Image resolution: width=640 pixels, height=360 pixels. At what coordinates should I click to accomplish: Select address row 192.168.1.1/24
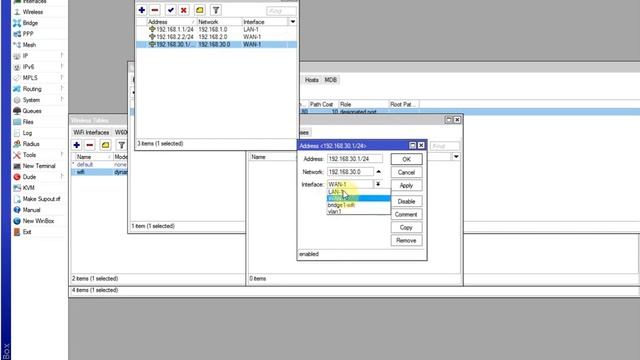pyautogui.click(x=216, y=29)
